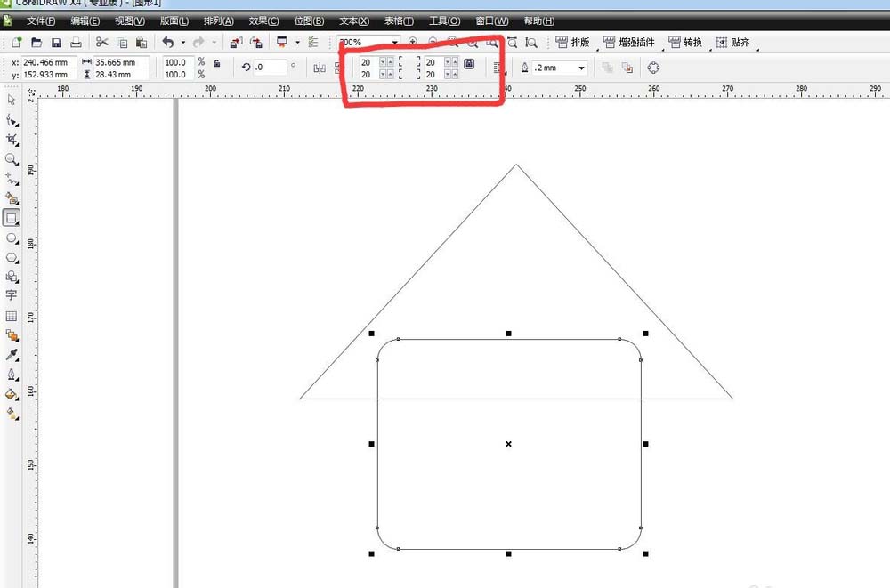This screenshot has height=588, width=890.
Task: Undo the last action
Action: (168, 42)
